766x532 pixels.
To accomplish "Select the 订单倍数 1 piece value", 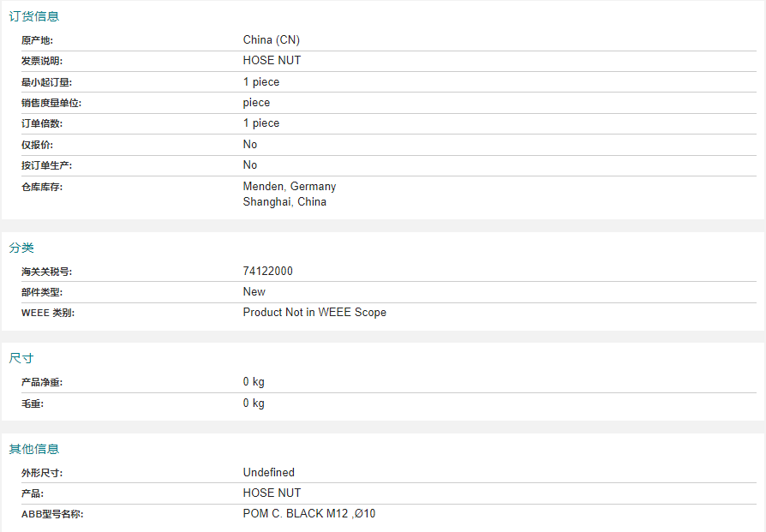I will coord(260,123).
